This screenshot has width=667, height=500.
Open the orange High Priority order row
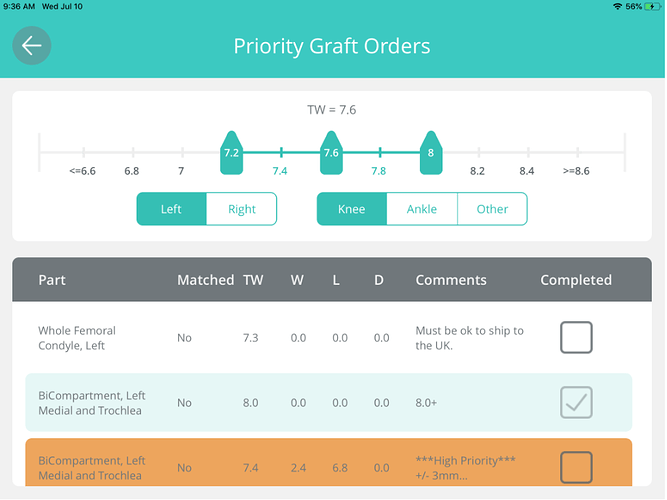(329, 462)
